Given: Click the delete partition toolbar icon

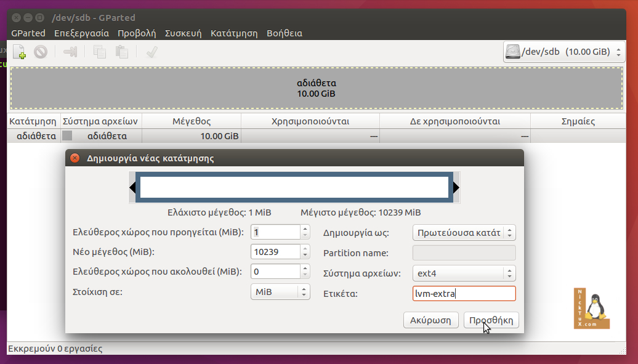Looking at the screenshot, I should (41, 52).
